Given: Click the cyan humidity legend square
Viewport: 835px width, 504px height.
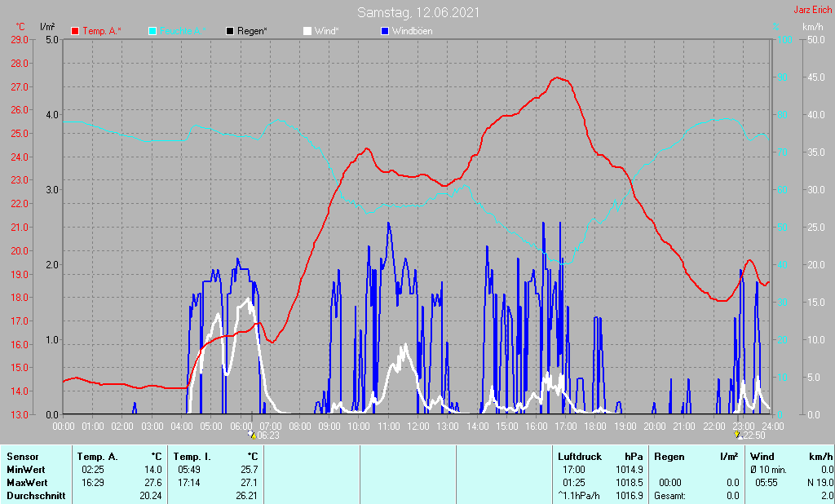Looking at the screenshot, I should point(153,31).
